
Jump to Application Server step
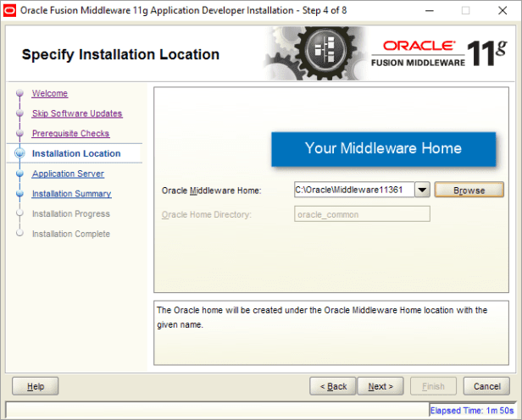(x=68, y=174)
